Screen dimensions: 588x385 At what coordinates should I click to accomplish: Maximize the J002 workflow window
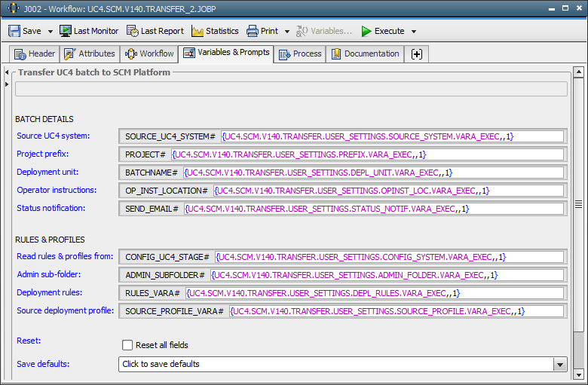565,8
